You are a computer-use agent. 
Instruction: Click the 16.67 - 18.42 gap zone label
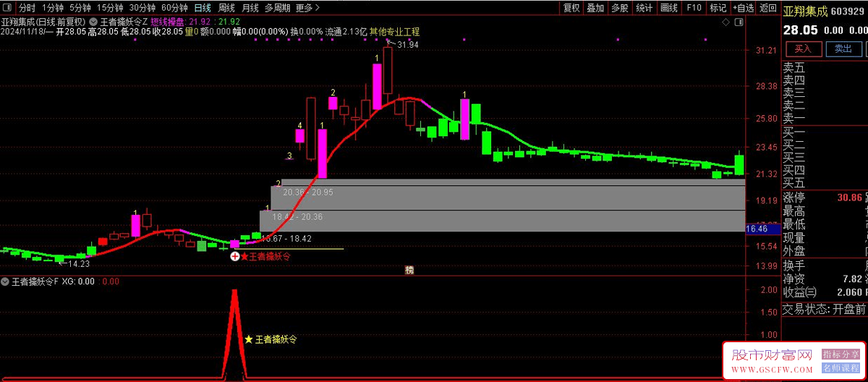point(286,238)
